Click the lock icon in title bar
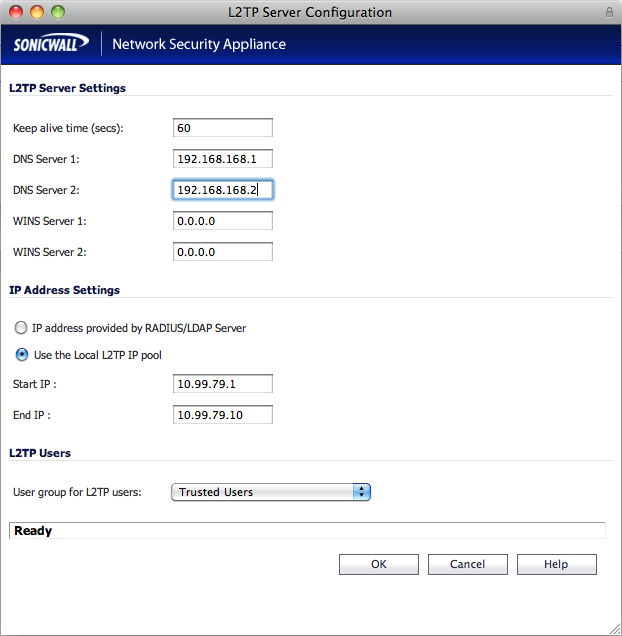This screenshot has height=636, width=622. point(609,12)
